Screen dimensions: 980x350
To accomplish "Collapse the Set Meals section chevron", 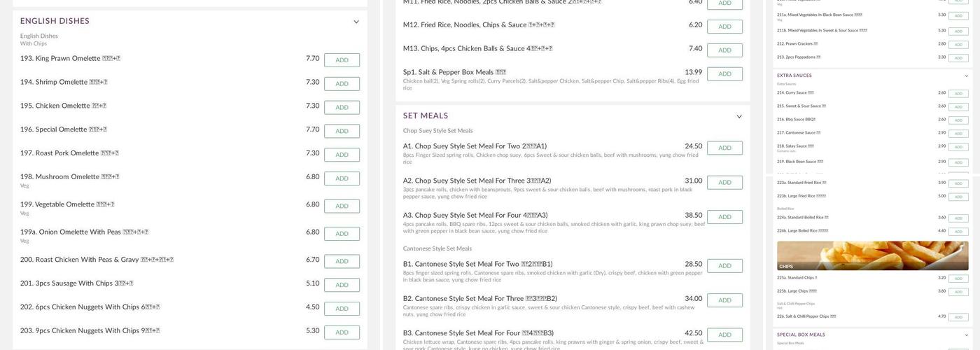I will [x=738, y=116].
